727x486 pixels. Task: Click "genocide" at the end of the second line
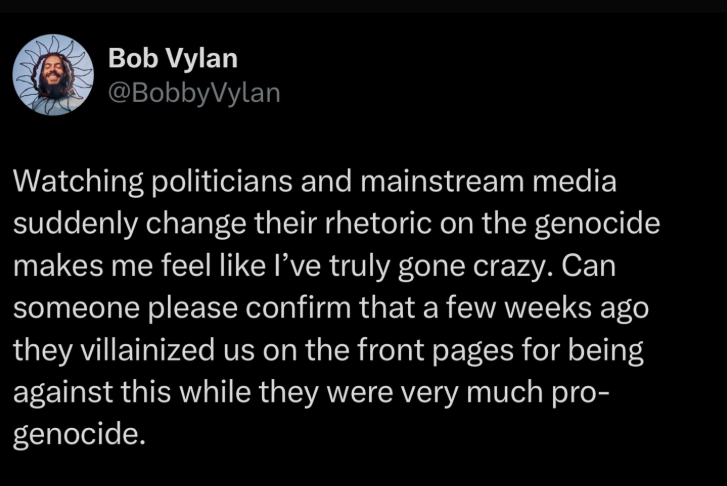[597, 224]
